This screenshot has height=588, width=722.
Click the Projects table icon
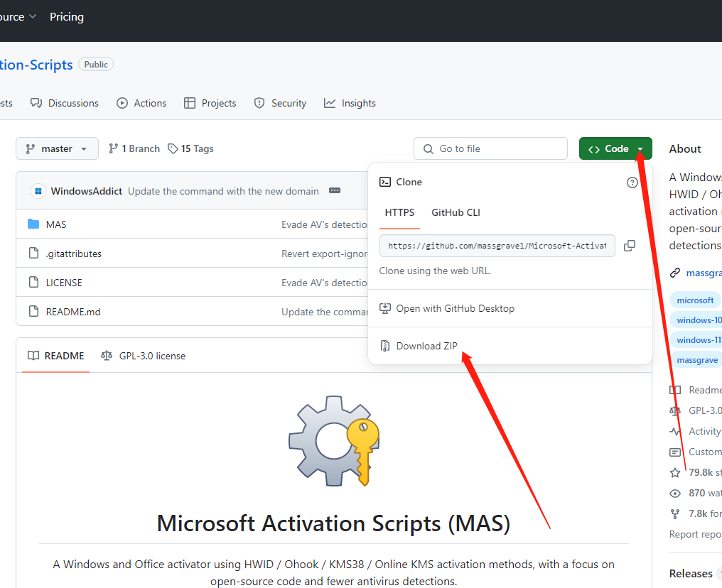tap(189, 103)
